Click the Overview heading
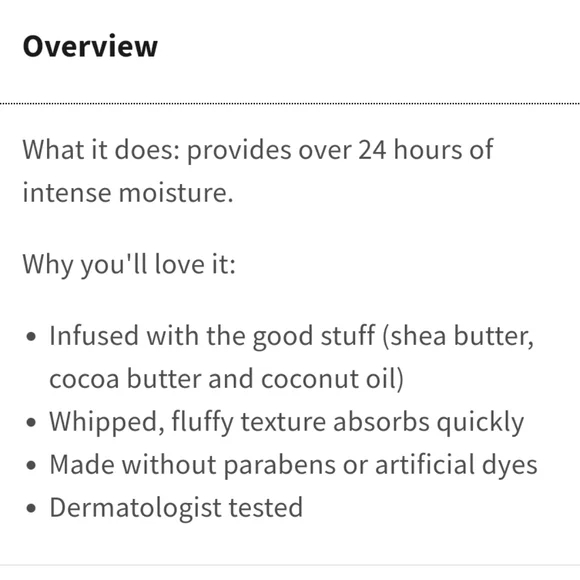Screen dimensions: 580x580 coord(90,47)
